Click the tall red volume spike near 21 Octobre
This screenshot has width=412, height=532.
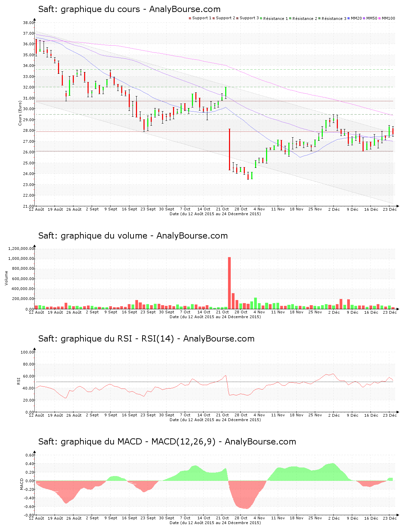coord(229,281)
